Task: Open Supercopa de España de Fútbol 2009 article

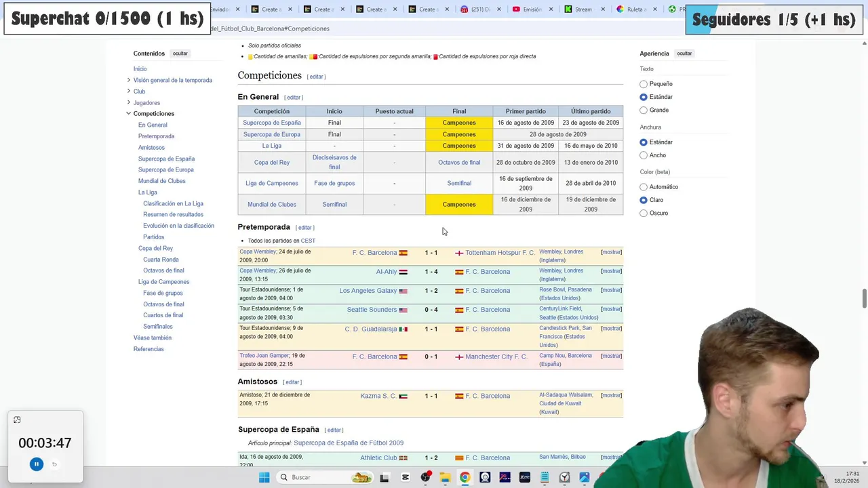Action: coord(349,443)
